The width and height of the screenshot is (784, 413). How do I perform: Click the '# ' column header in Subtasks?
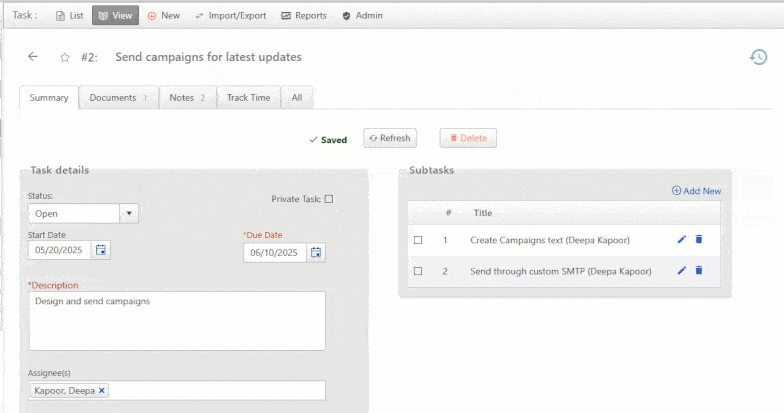click(x=448, y=213)
